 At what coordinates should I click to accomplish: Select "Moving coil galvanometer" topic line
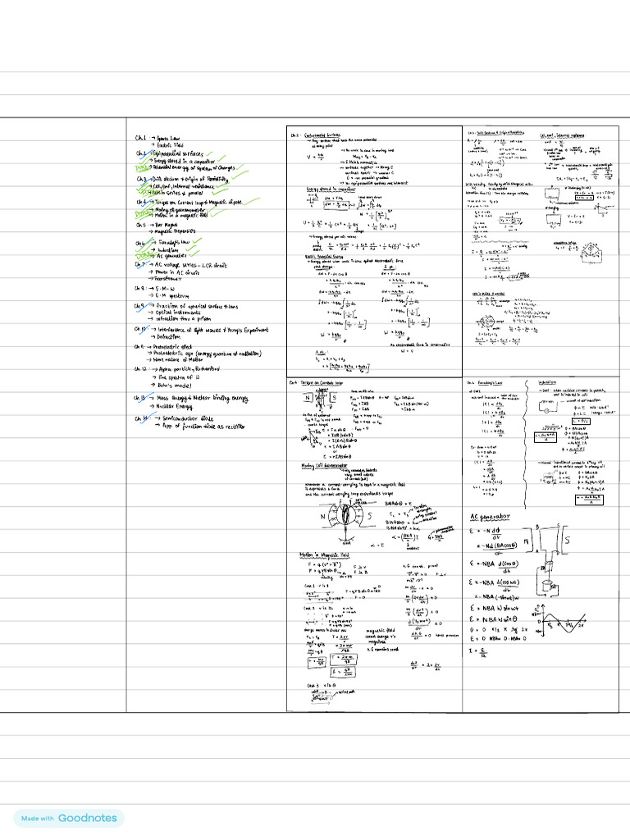click(x=180, y=210)
